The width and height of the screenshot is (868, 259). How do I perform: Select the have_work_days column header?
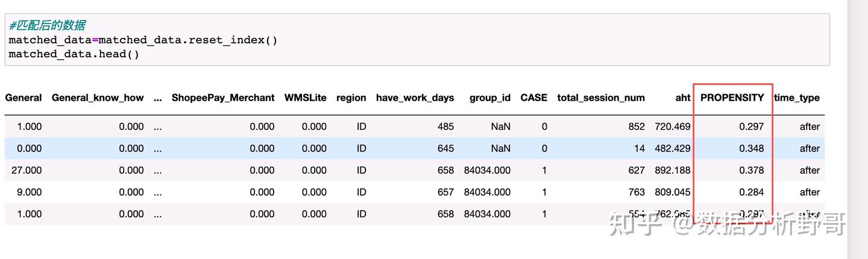pyautogui.click(x=415, y=97)
